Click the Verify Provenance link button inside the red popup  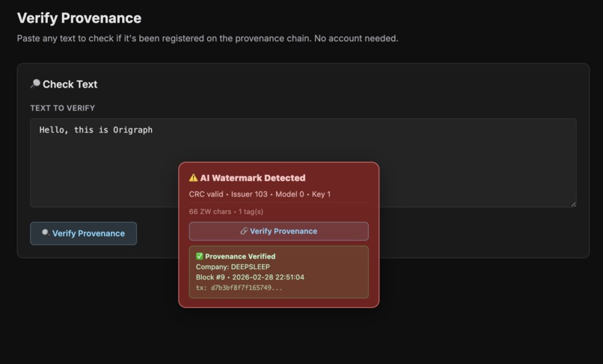(278, 231)
